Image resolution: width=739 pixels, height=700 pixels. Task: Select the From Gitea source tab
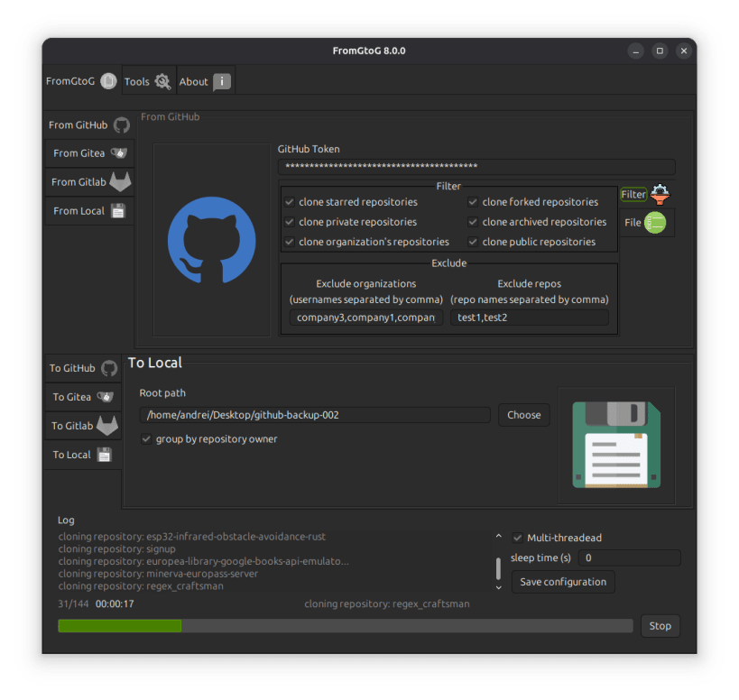[89, 153]
